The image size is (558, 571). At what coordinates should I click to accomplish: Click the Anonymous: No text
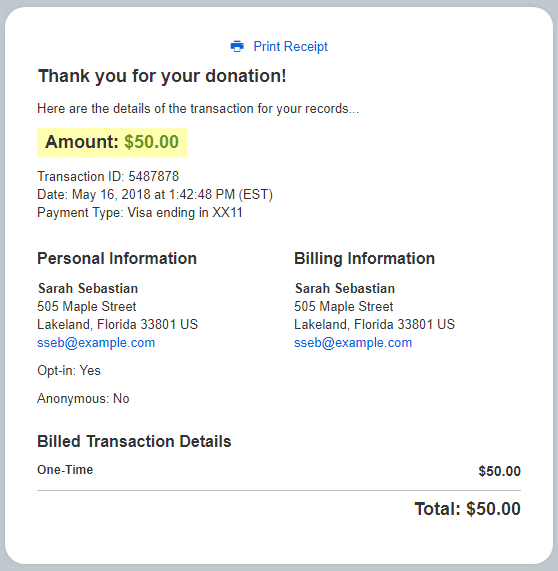click(x=83, y=398)
